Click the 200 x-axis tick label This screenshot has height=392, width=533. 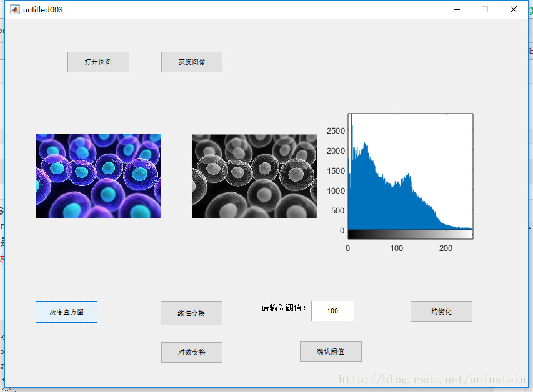(446, 248)
